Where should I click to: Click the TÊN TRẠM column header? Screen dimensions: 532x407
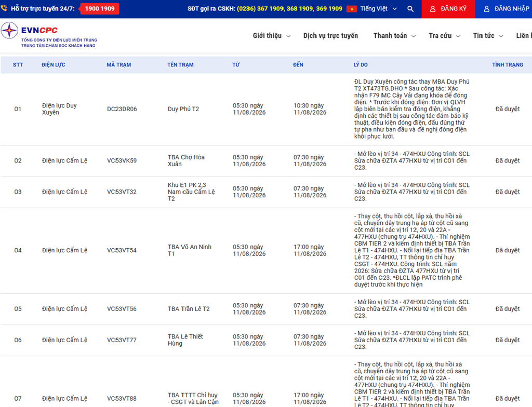[180, 65]
